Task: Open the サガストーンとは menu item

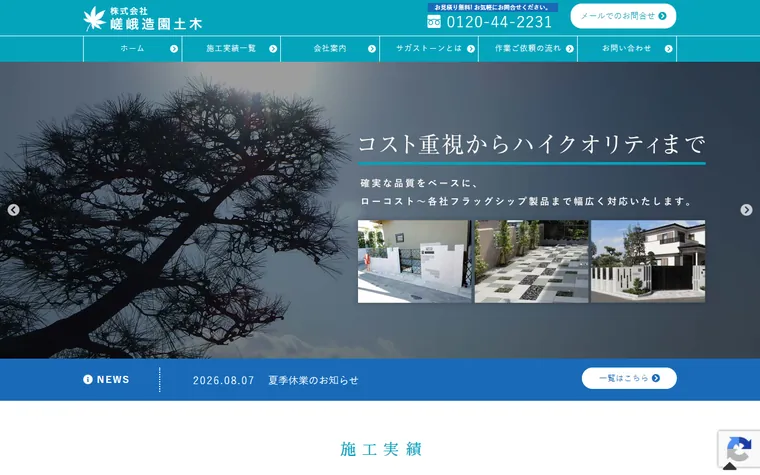Action: [x=429, y=48]
